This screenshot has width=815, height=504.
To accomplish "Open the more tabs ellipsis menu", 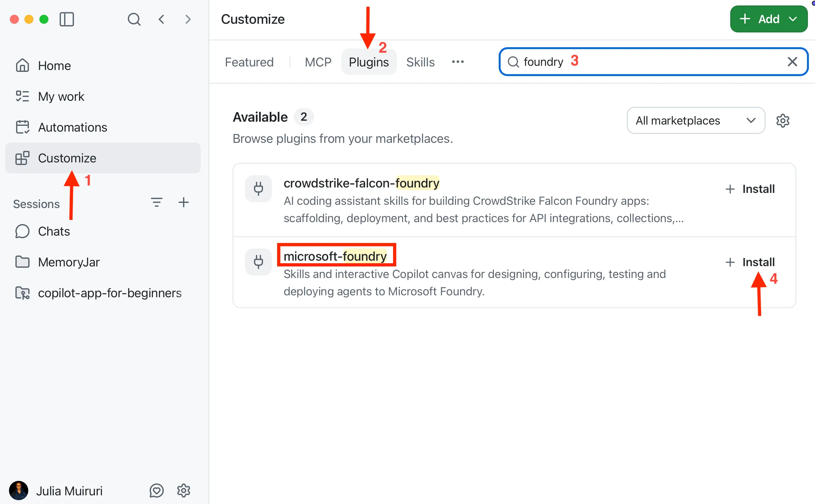I will [458, 62].
